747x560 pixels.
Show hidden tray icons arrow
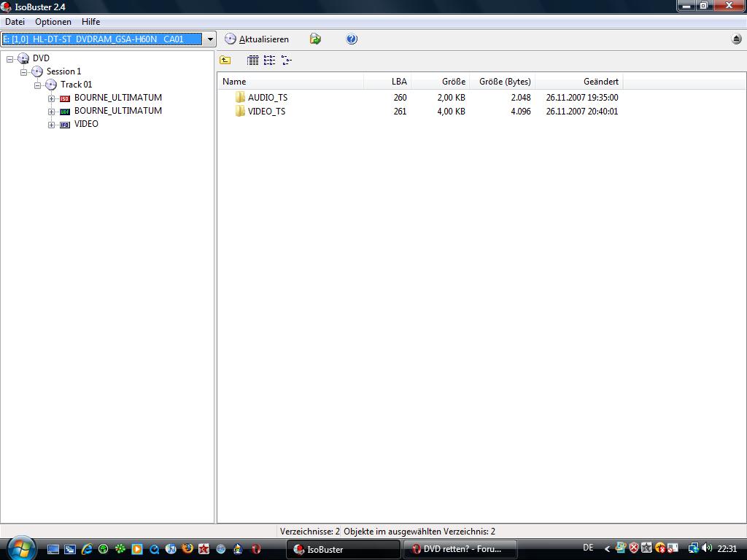(x=607, y=548)
